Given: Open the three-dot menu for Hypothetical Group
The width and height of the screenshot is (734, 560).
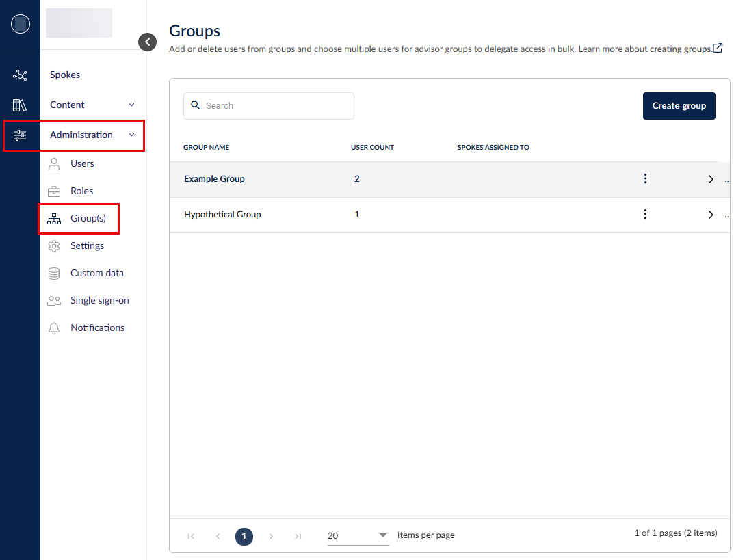Looking at the screenshot, I should pyautogui.click(x=644, y=214).
